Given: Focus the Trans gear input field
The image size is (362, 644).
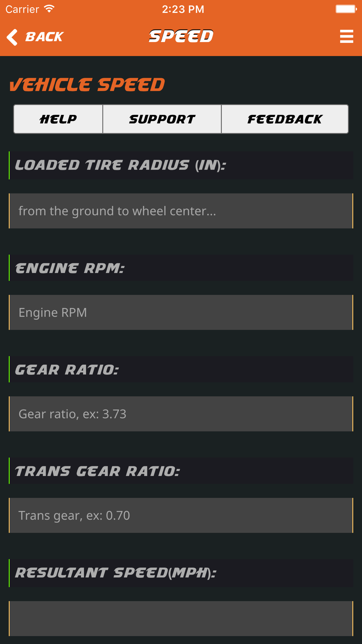Looking at the screenshot, I should pyautogui.click(x=181, y=515).
